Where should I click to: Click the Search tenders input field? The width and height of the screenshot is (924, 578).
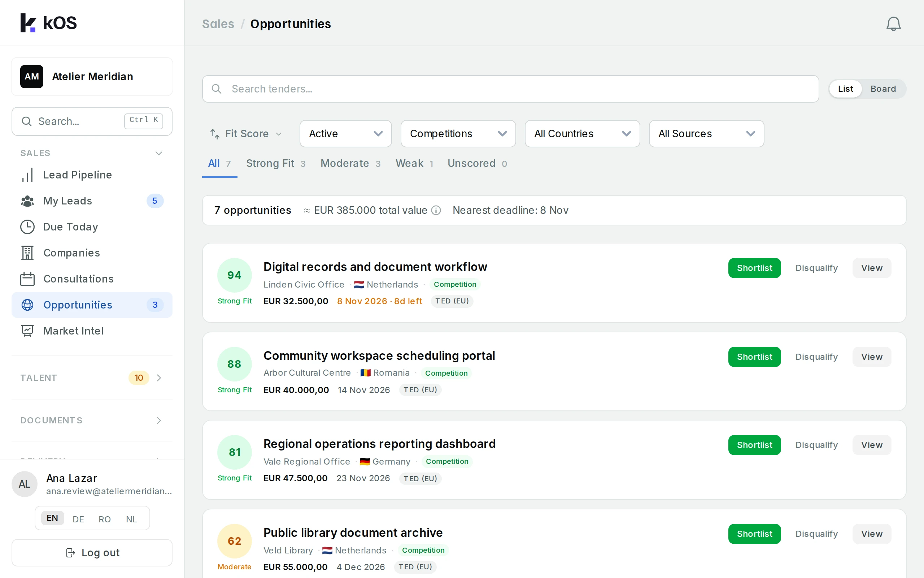click(510, 89)
